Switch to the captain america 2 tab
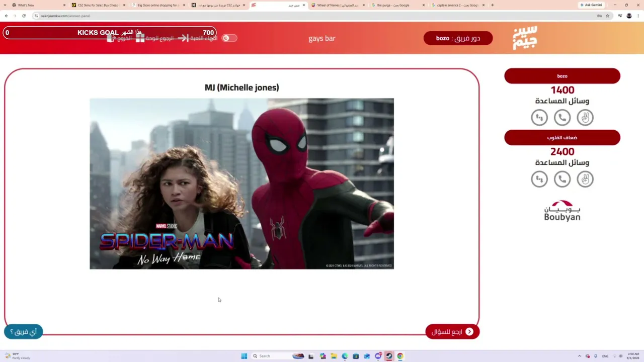Viewport: 644px width, 362px height. 458,5
